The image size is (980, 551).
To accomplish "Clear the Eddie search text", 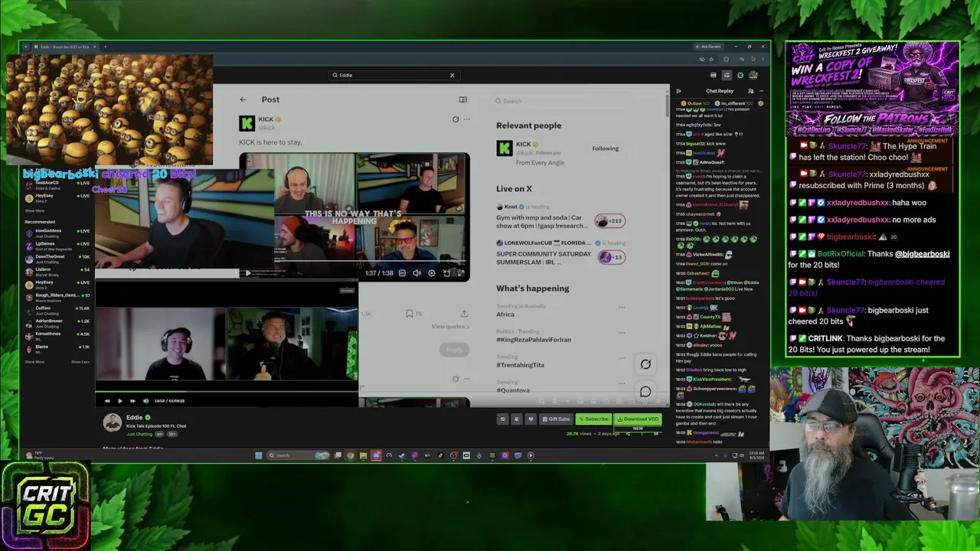I will [452, 75].
